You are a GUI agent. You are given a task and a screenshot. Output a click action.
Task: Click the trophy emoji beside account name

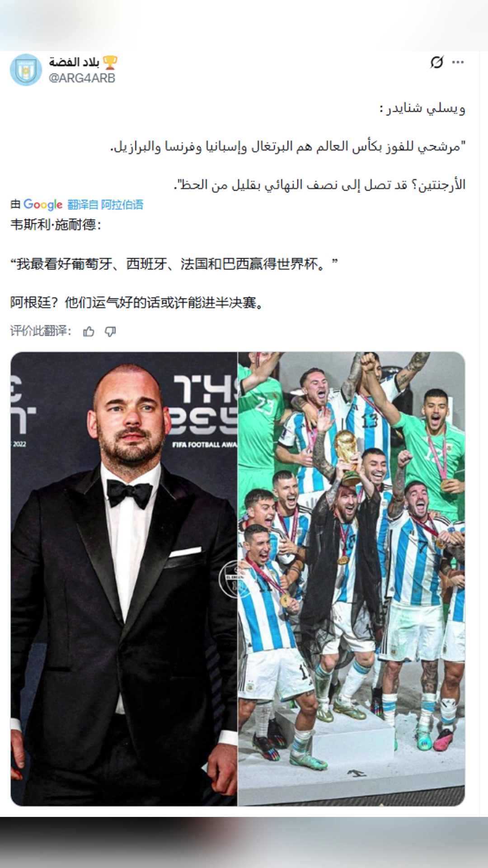[x=110, y=62]
